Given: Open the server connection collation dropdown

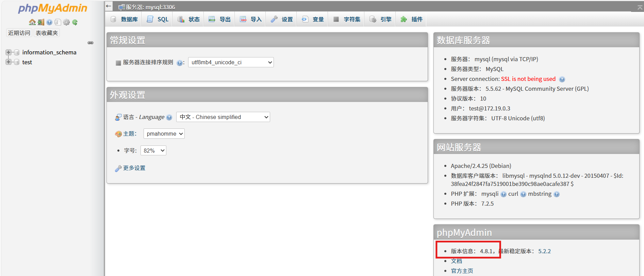Looking at the screenshot, I should (x=231, y=62).
